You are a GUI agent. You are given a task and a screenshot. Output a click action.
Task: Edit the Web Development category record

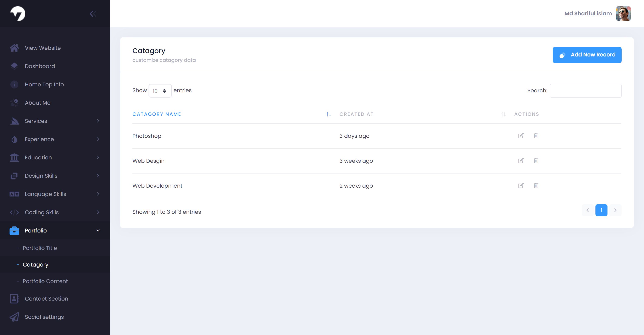(521, 185)
